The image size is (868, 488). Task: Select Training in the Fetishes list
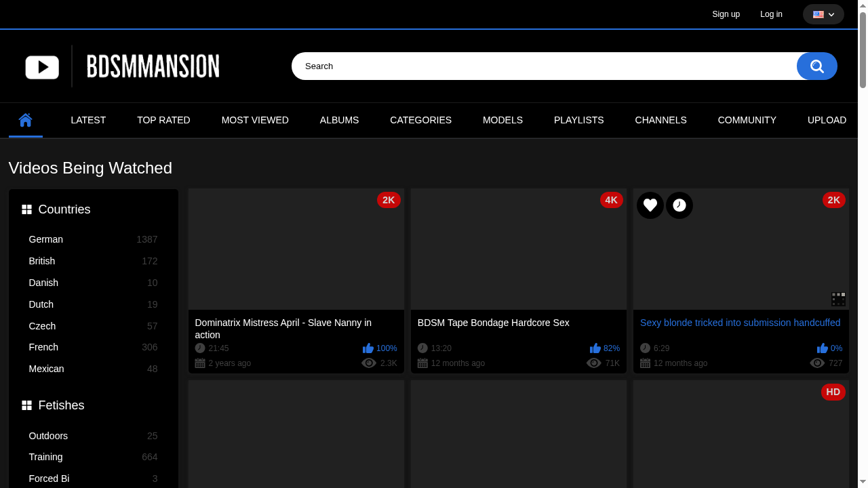tap(46, 457)
